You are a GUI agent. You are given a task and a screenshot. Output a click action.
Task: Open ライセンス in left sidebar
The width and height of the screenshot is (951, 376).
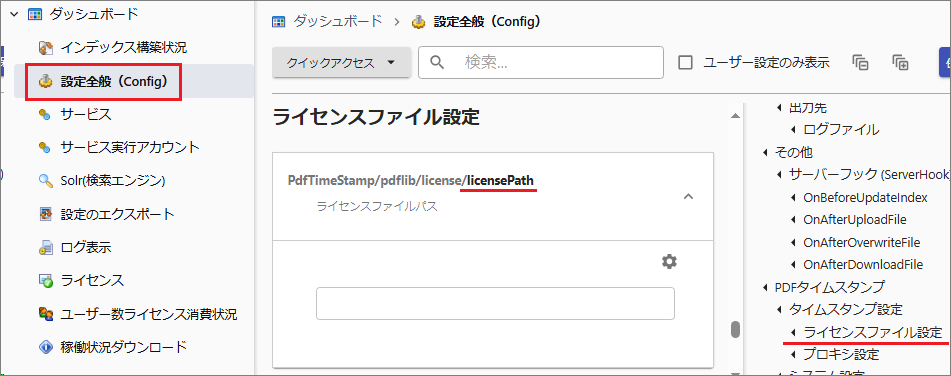pos(92,281)
